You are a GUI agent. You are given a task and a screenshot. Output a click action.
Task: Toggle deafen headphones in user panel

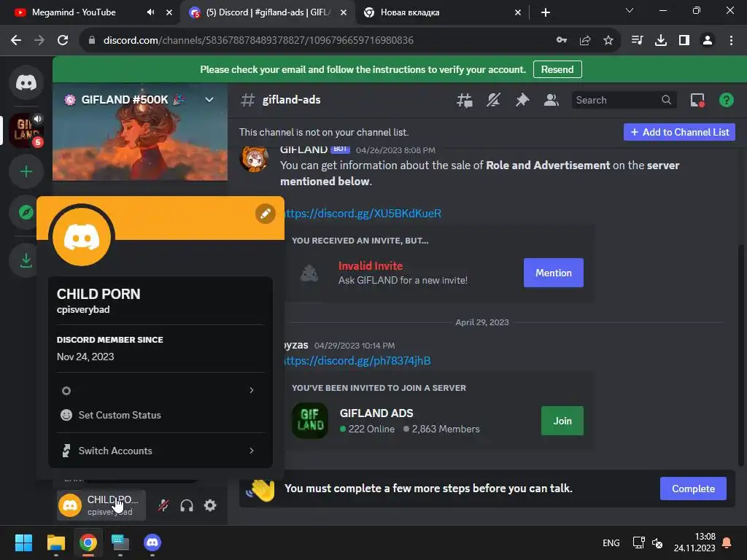[x=187, y=505]
